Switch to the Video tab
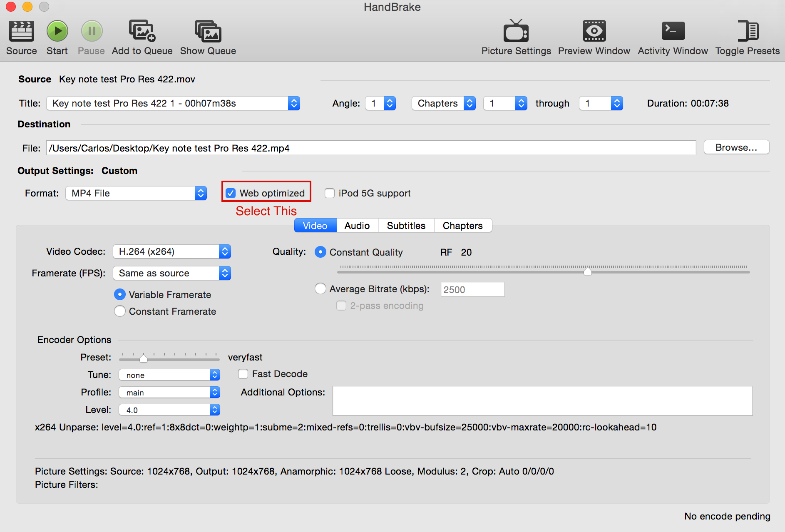The width and height of the screenshot is (785, 532). click(315, 226)
